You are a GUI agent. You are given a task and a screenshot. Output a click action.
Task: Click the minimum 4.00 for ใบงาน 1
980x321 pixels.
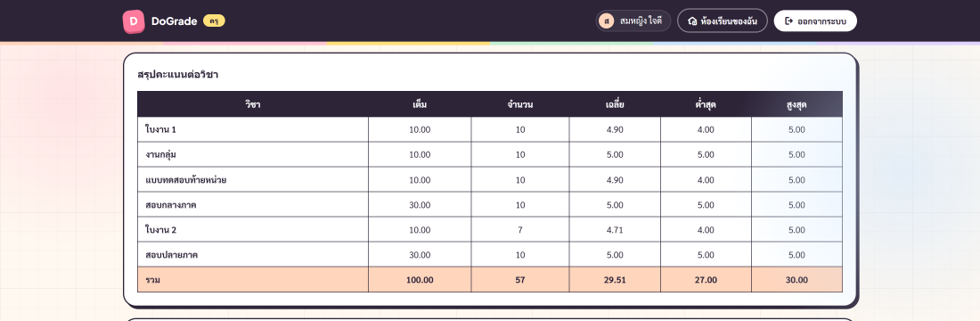(706, 129)
